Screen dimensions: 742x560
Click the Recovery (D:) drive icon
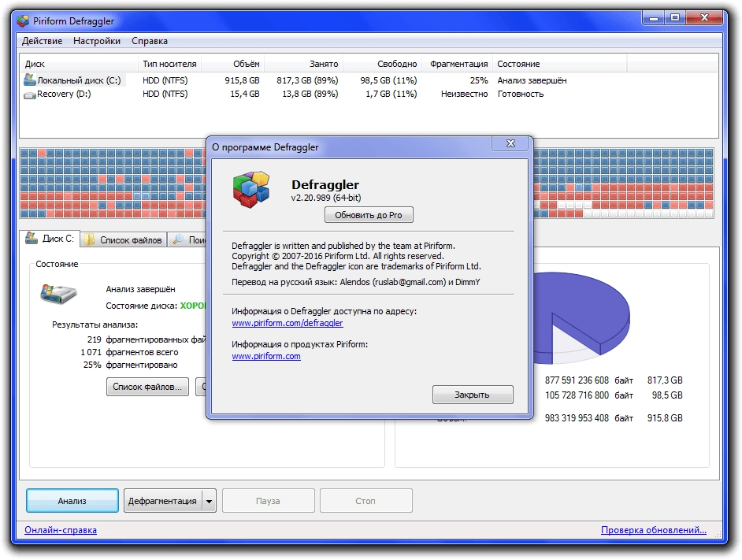pyautogui.click(x=30, y=95)
